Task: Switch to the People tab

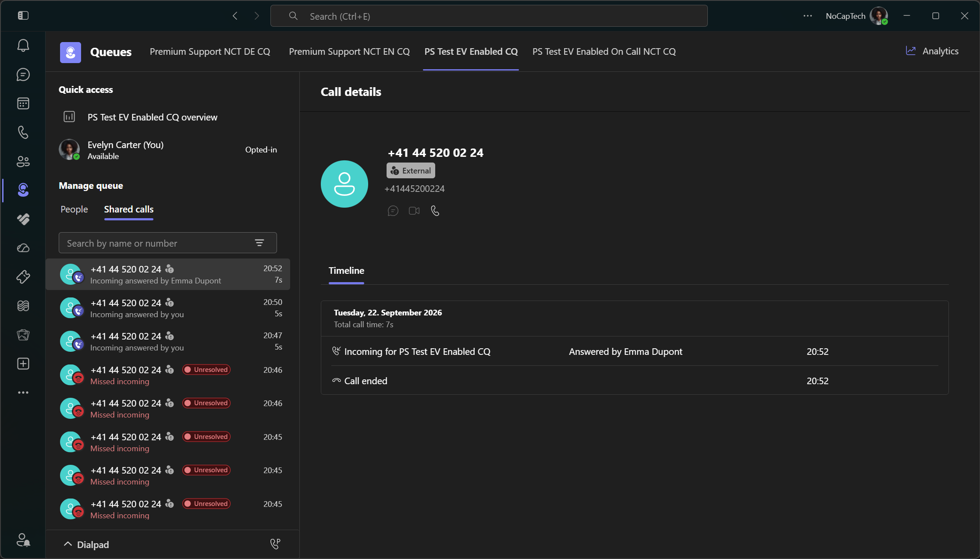Action: coord(74,209)
